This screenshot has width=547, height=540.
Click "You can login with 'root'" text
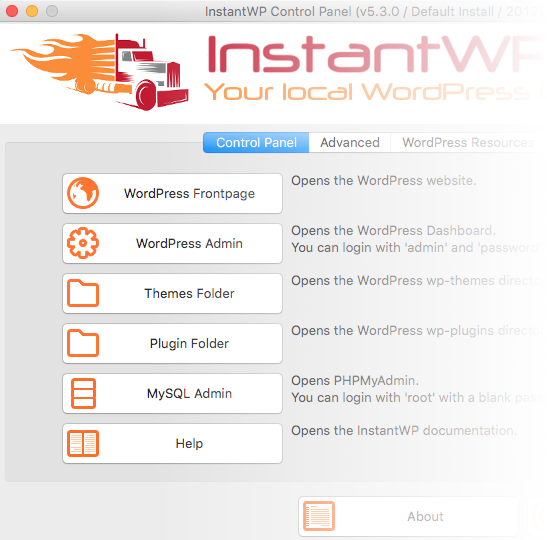(363, 398)
